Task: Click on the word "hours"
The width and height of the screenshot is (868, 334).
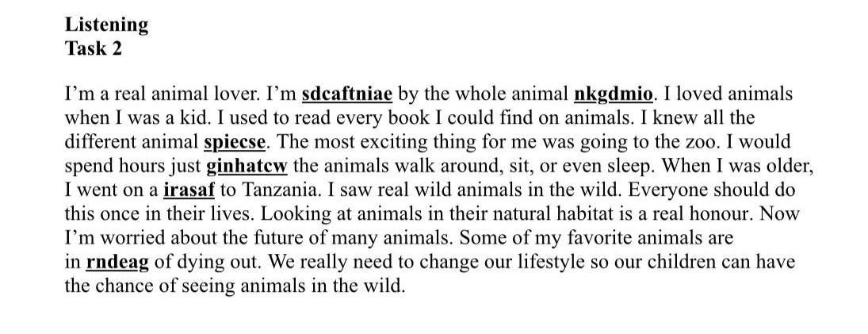Action: tap(140, 167)
